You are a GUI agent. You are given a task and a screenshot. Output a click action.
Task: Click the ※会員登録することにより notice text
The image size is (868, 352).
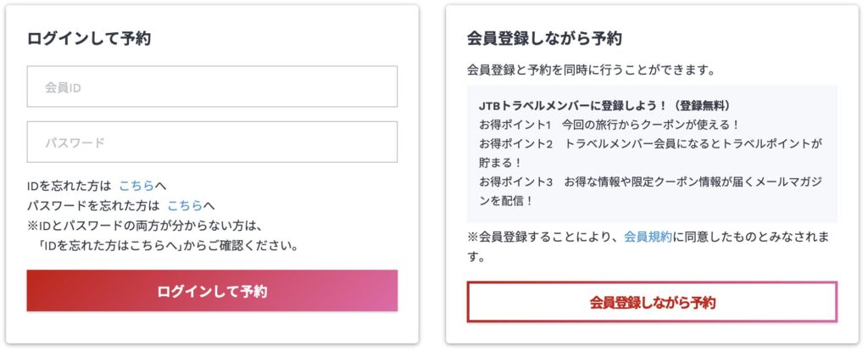point(542,236)
